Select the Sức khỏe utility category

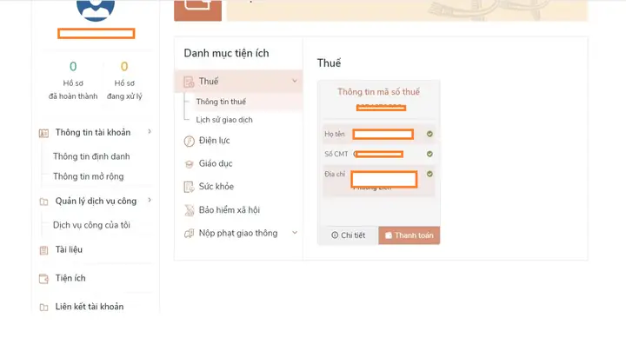[x=216, y=187]
